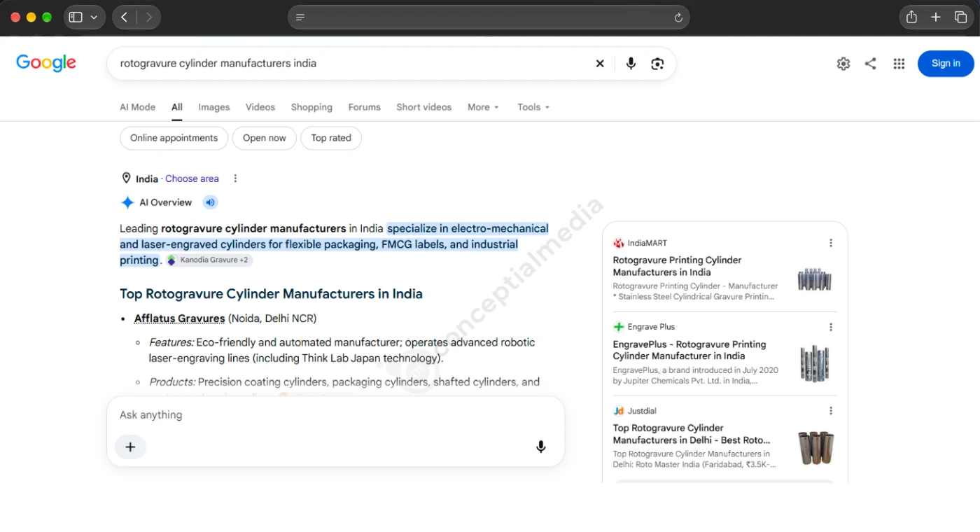Open Kanodia Gravure +2 sources chip
Image resolution: width=980 pixels, height=532 pixels.
tap(209, 260)
